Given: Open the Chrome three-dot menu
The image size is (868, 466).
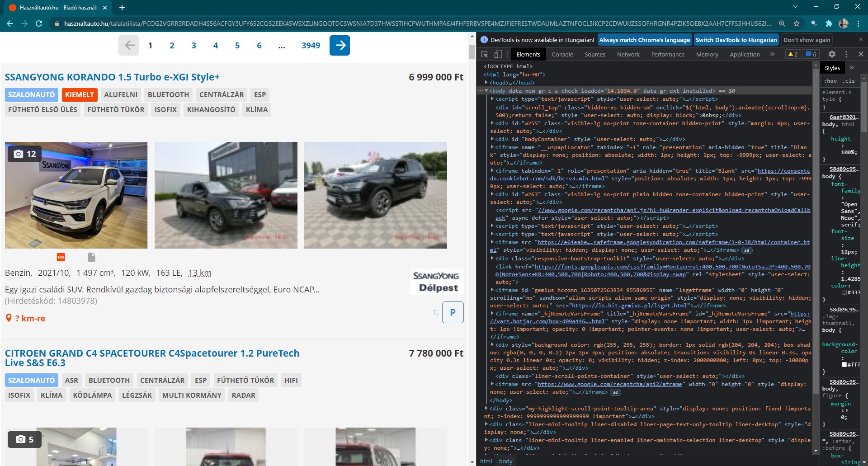Looking at the screenshot, I should point(858,24).
